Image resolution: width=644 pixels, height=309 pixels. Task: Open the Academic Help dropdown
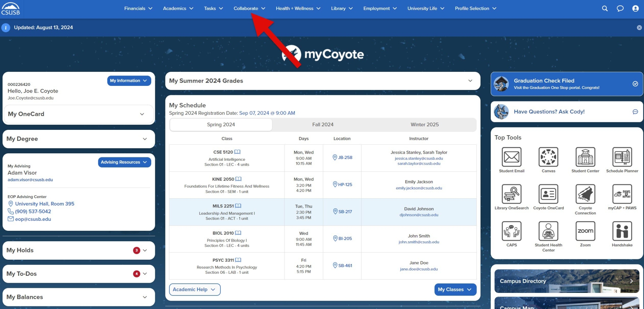click(x=195, y=290)
